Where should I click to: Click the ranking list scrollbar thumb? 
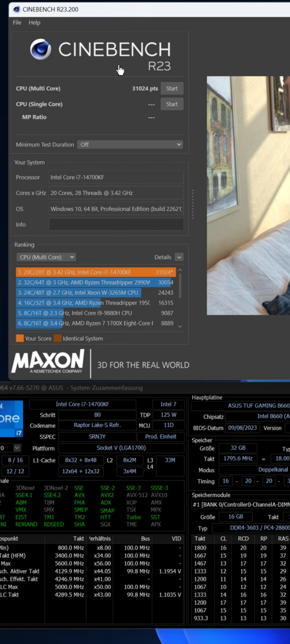click(x=180, y=286)
